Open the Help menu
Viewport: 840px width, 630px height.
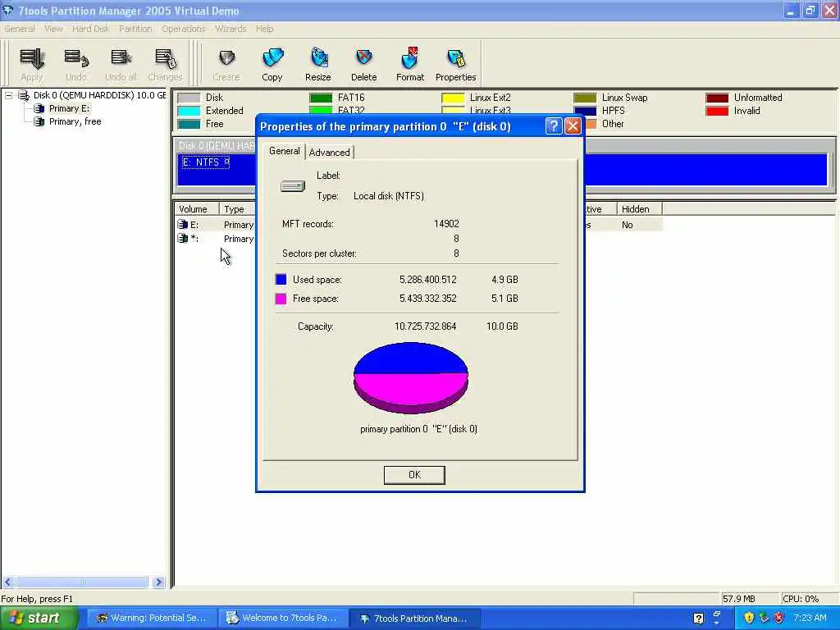point(265,29)
